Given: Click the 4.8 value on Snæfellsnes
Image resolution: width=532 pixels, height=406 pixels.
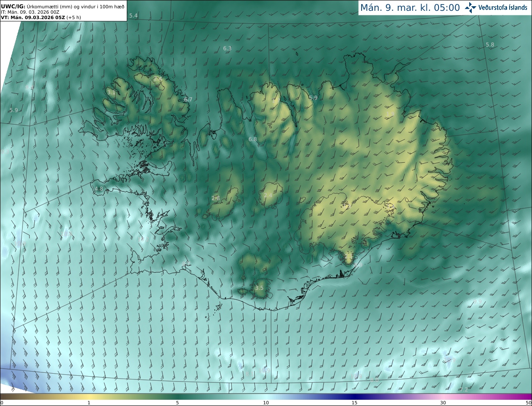Looking at the screenshot, I should [99, 188].
